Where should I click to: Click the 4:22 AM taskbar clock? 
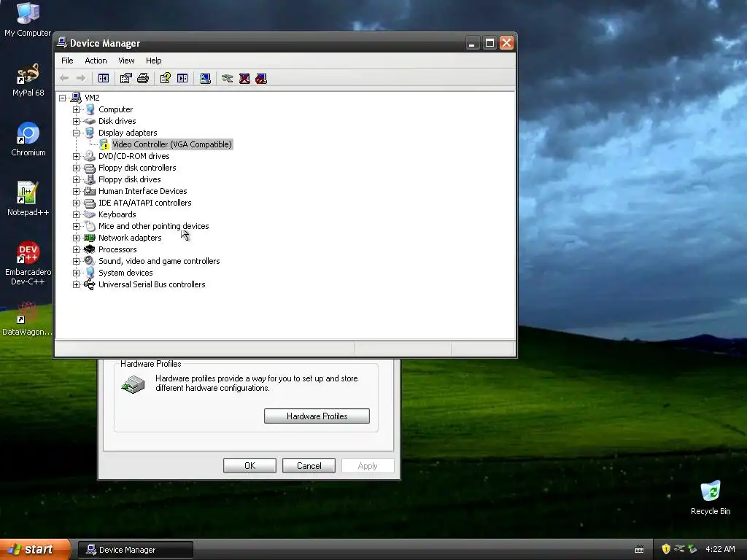click(x=720, y=549)
